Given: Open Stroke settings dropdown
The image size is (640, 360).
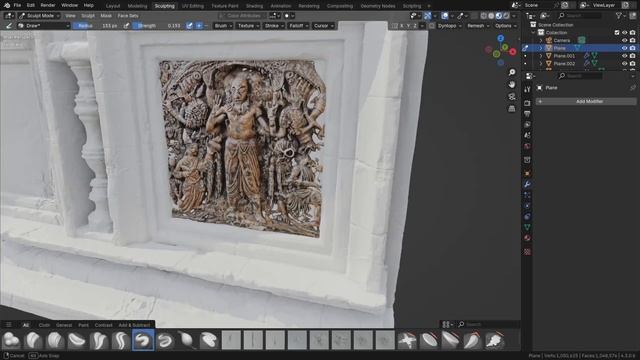Looking at the screenshot, I should coord(274,25).
